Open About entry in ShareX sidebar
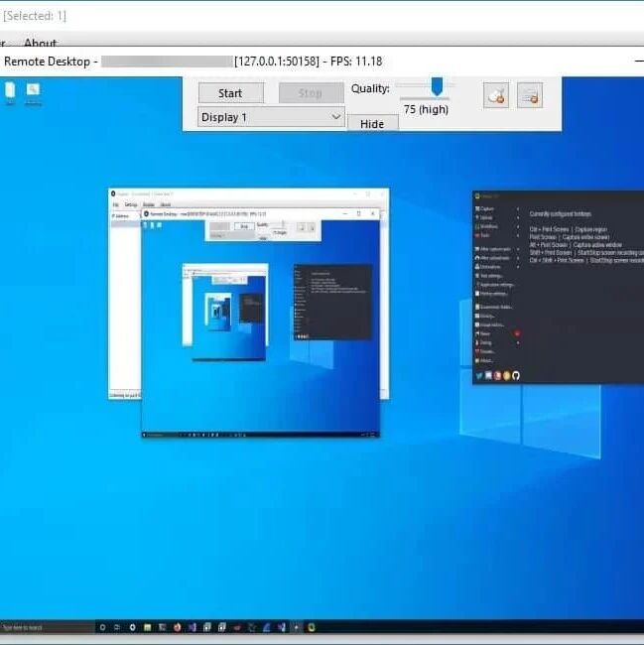This screenshot has height=645, width=644. point(484,361)
